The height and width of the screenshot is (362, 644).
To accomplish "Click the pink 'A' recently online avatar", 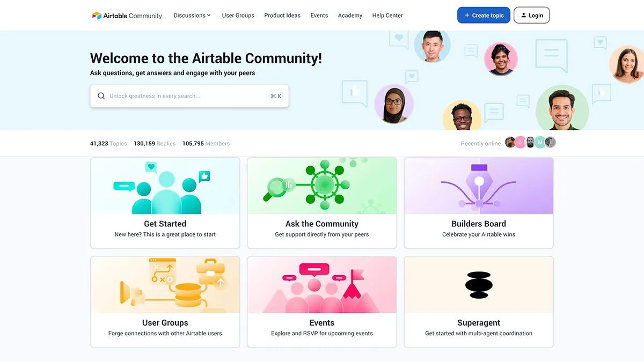I will point(520,142).
